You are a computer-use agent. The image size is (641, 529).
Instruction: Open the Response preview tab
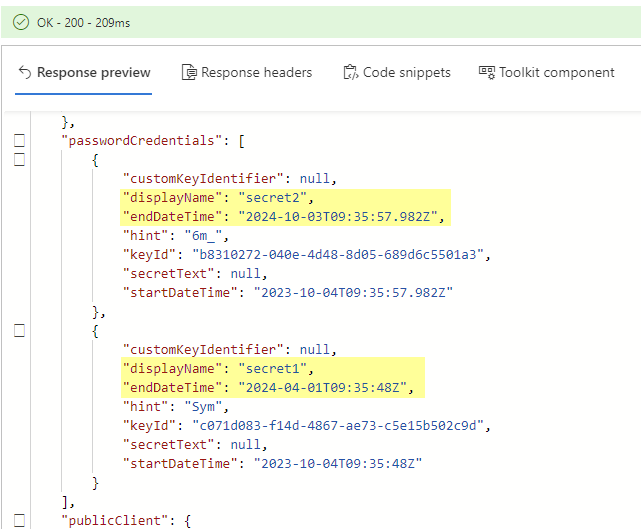[84, 72]
